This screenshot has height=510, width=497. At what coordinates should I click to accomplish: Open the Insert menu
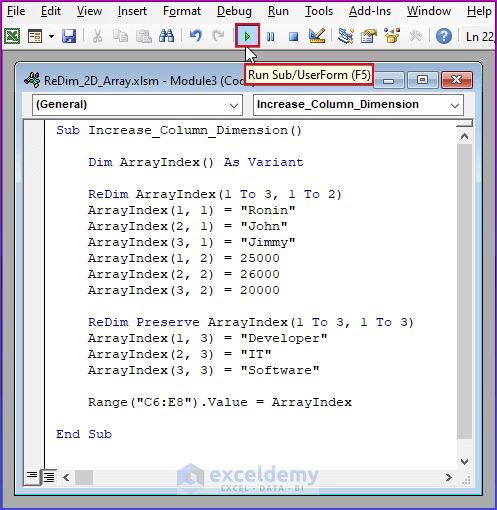pyautogui.click(x=132, y=11)
